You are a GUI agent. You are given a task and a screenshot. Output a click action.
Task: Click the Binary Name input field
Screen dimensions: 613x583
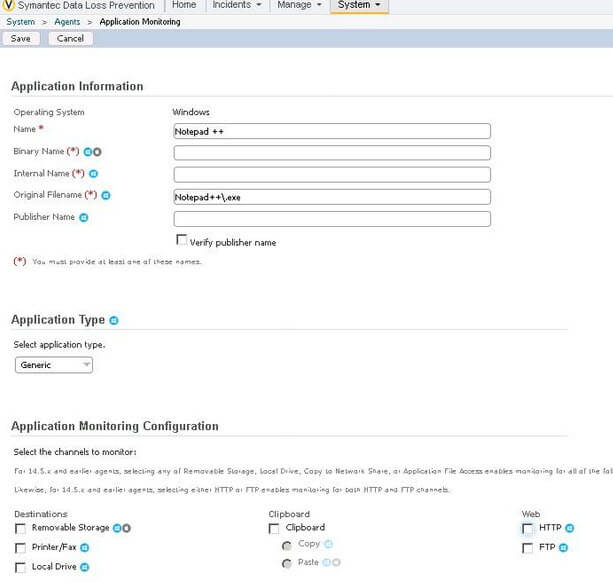tap(332, 152)
